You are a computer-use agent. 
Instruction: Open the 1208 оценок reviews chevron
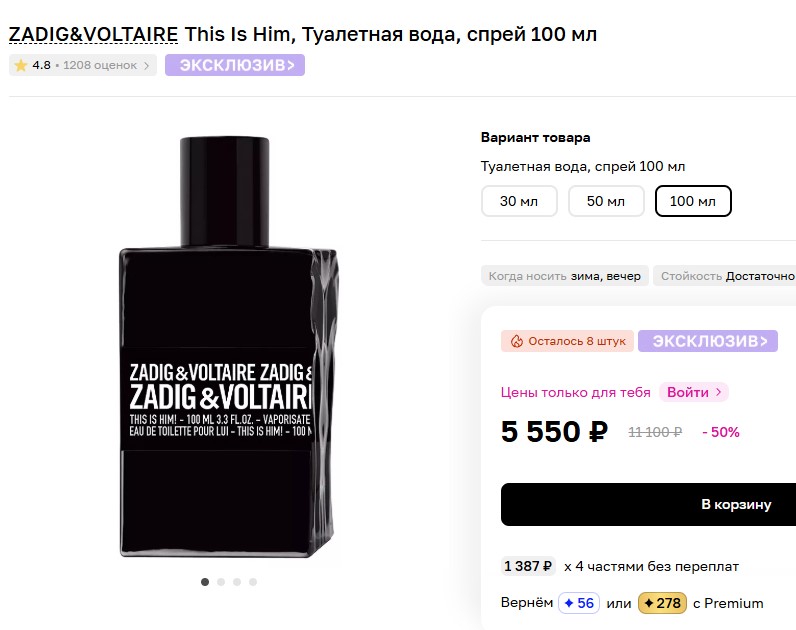click(147, 65)
